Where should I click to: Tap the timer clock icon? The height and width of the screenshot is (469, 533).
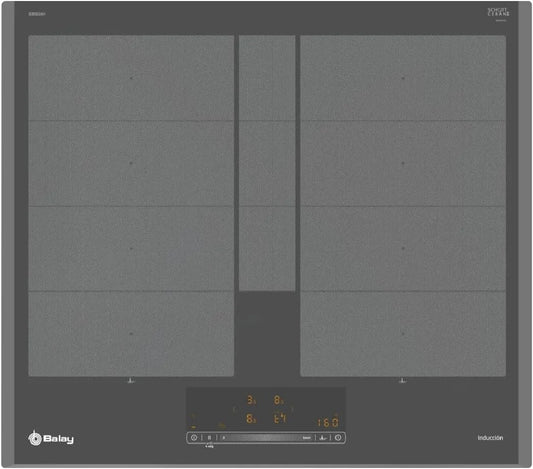pyautogui.click(x=338, y=438)
